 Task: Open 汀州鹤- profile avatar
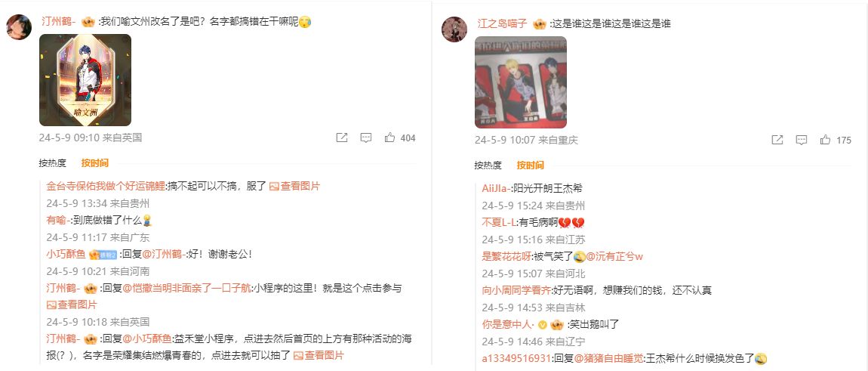tap(19, 27)
